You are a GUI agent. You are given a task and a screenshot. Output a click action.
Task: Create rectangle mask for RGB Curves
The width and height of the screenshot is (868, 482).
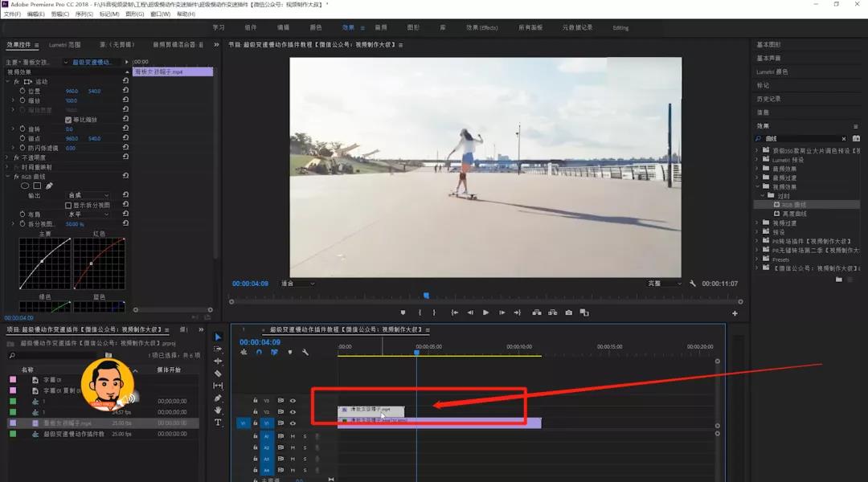[x=37, y=186]
